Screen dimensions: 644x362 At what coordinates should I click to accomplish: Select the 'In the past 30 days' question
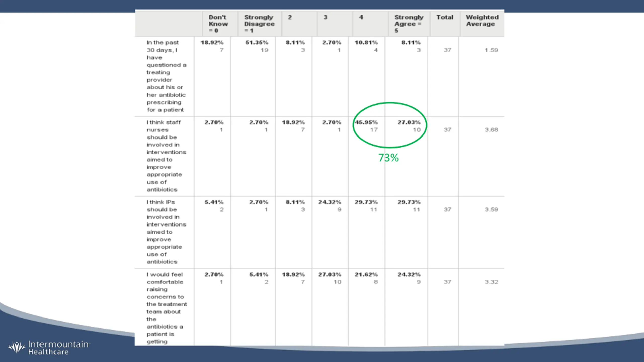click(167, 76)
